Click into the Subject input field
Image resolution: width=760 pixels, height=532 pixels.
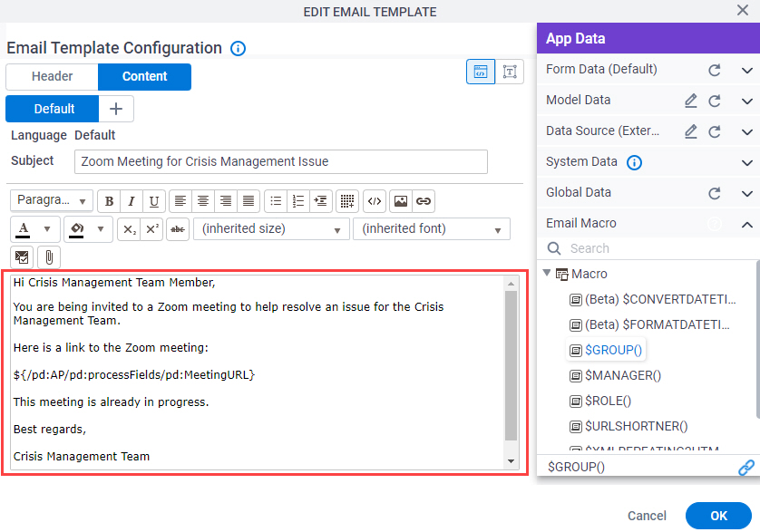tap(280, 162)
